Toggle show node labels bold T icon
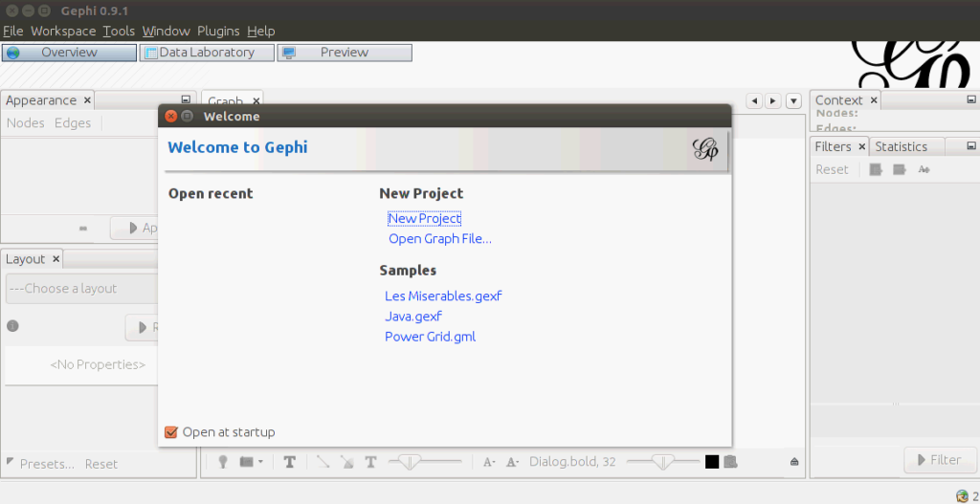980x504 pixels. click(289, 462)
